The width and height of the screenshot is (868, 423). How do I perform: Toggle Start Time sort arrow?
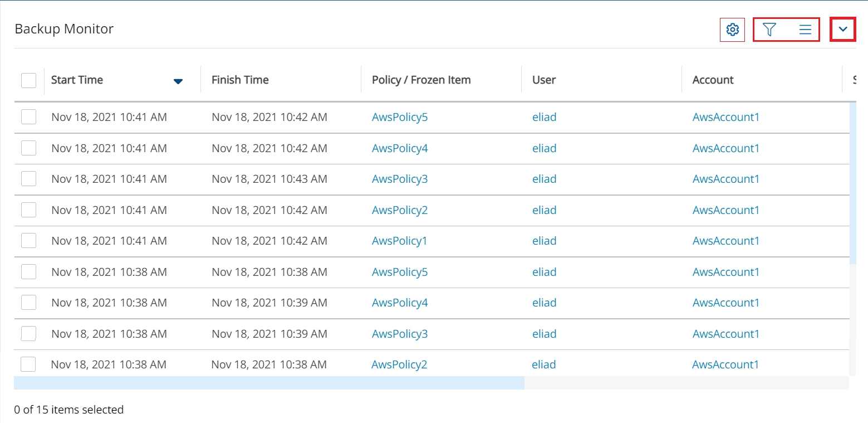coord(178,81)
